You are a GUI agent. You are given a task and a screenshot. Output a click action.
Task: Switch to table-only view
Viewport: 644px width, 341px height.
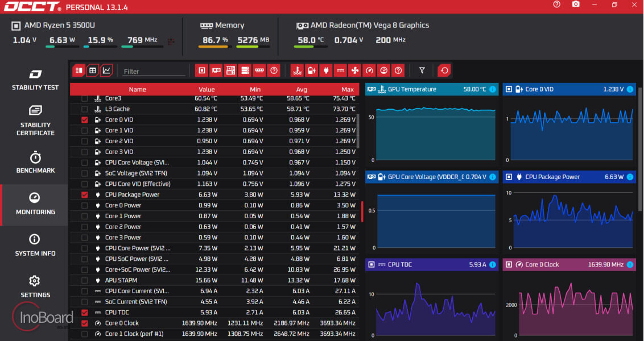(93, 70)
